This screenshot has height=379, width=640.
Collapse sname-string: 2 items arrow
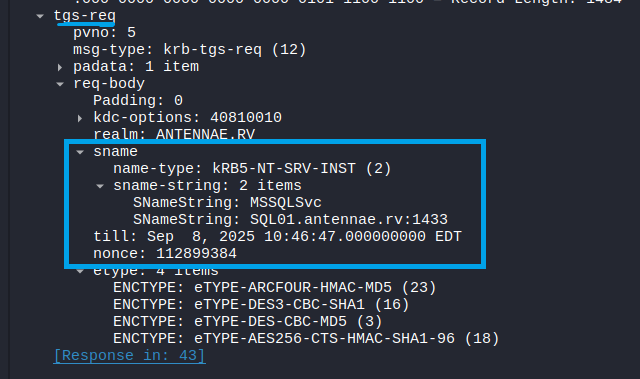pyautogui.click(x=100, y=186)
